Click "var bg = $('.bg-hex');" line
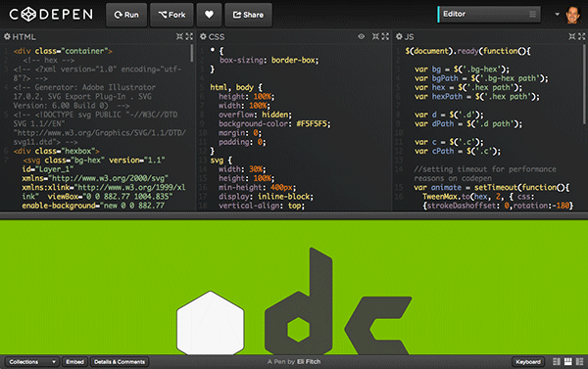Screen dimensions: 588x369 462,69
